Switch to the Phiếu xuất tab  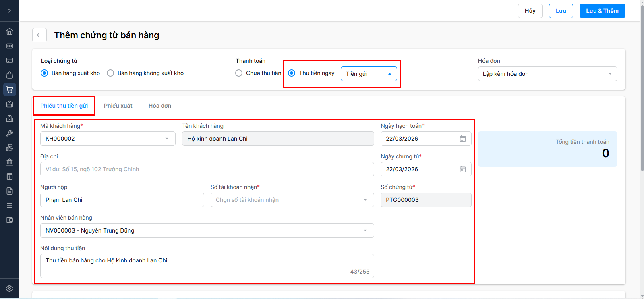pyautogui.click(x=118, y=106)
